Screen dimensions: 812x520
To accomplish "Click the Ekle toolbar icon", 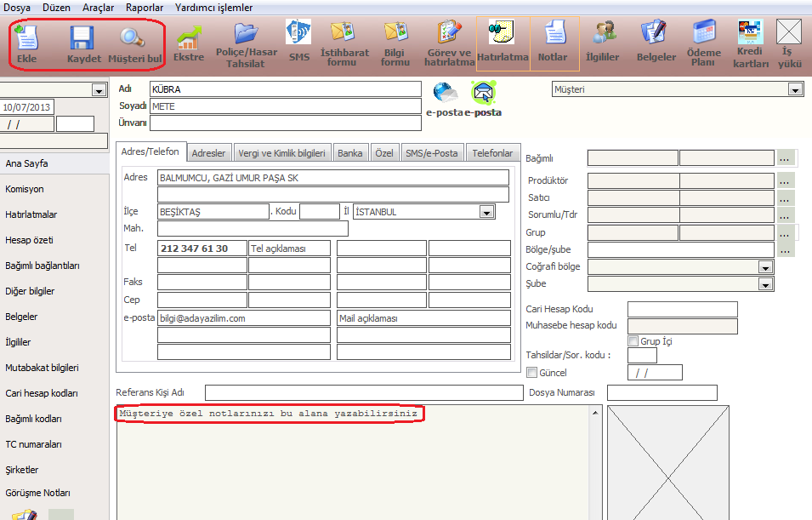I will 26,38.
